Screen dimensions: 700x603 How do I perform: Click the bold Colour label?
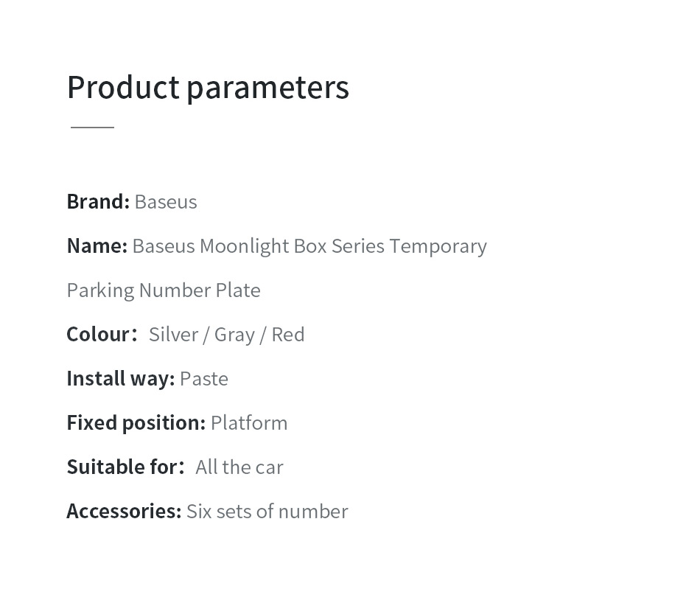(x=100, y=334)
